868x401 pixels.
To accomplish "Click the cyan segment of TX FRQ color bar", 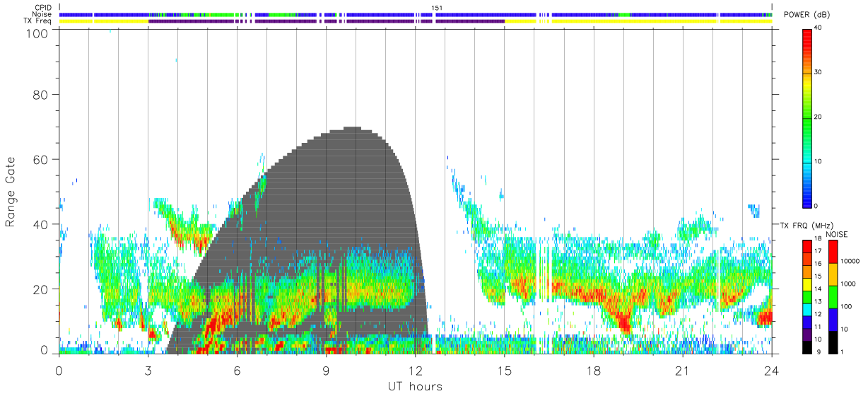I will [807, 310].
